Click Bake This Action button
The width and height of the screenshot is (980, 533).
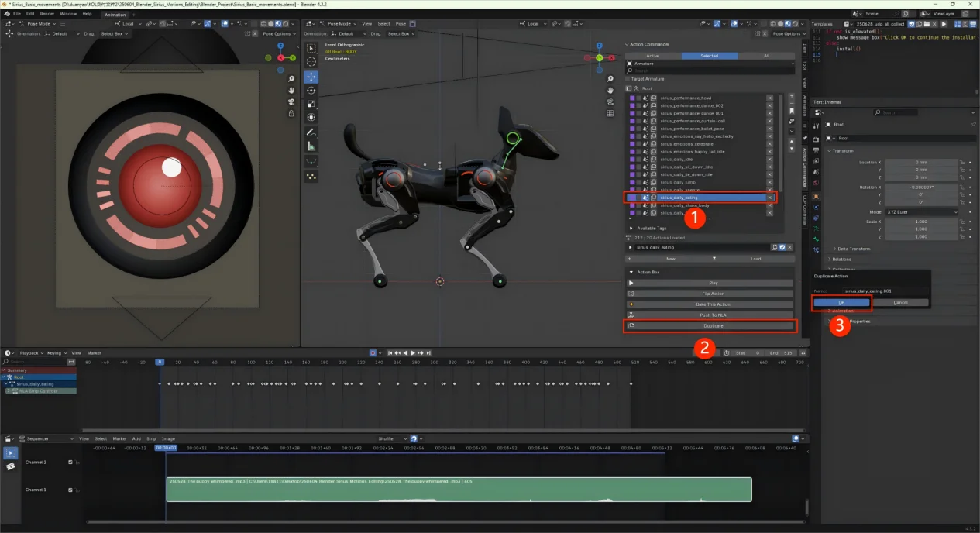[x=710, y=304]
